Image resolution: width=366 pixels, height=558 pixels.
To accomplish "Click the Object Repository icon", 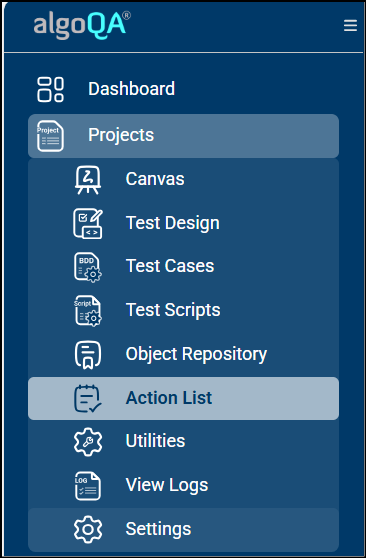I will pyautogui.click(x=88, y=355).
